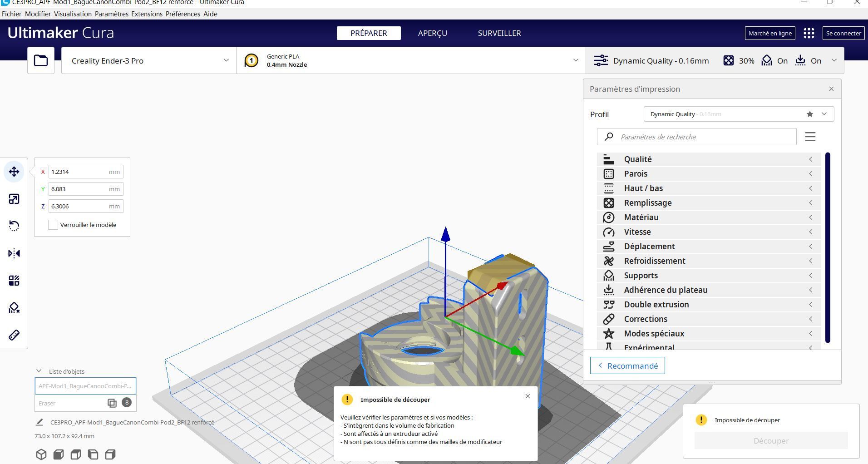Open the Aide menu
This screenshot has width=868, height=464.
(x=210, y=14)
